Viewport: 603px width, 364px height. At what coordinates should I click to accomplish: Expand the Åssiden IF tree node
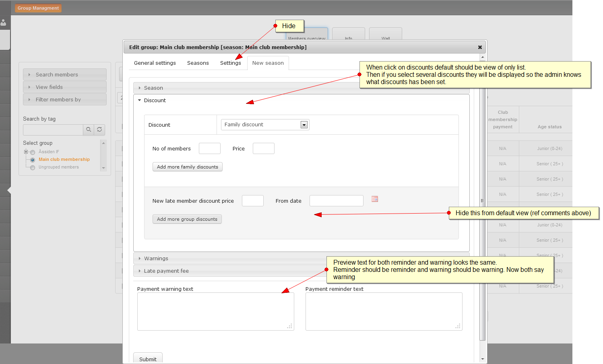point(26,152)
